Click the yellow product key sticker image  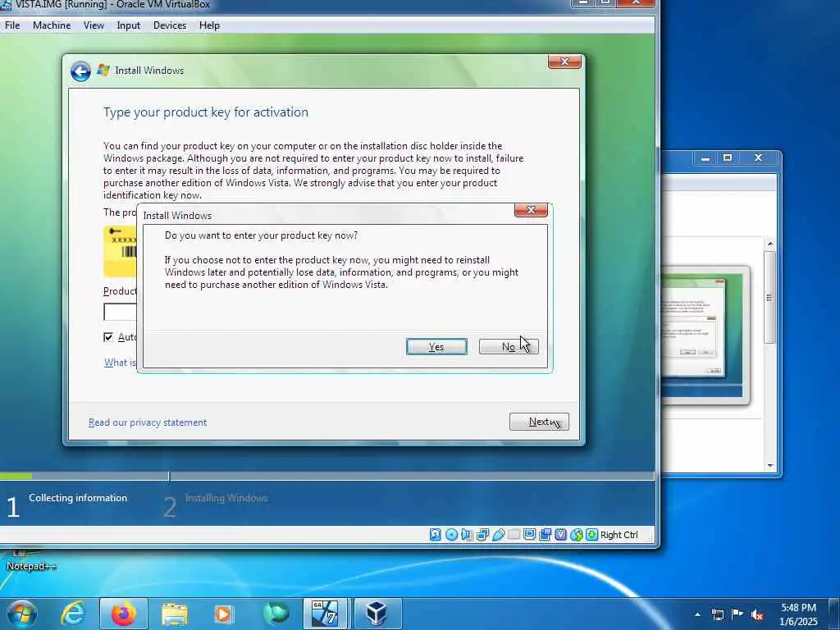pyautogui.click(x=120, y=251)
